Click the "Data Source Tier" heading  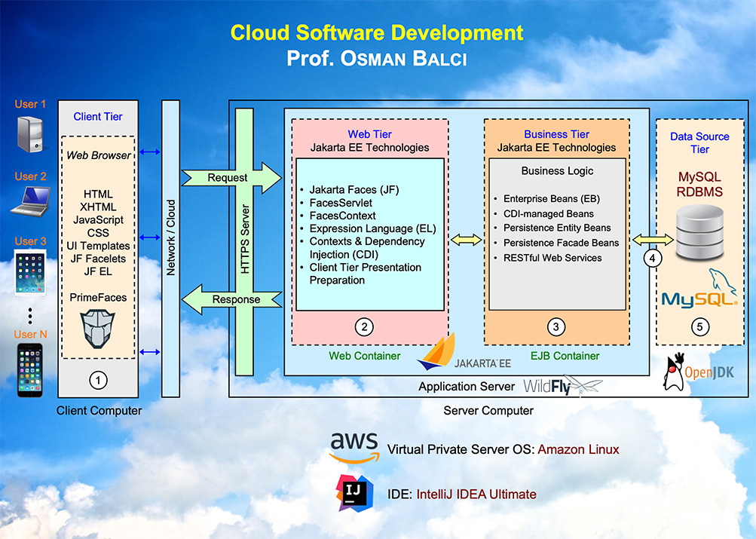pos(699,142)
